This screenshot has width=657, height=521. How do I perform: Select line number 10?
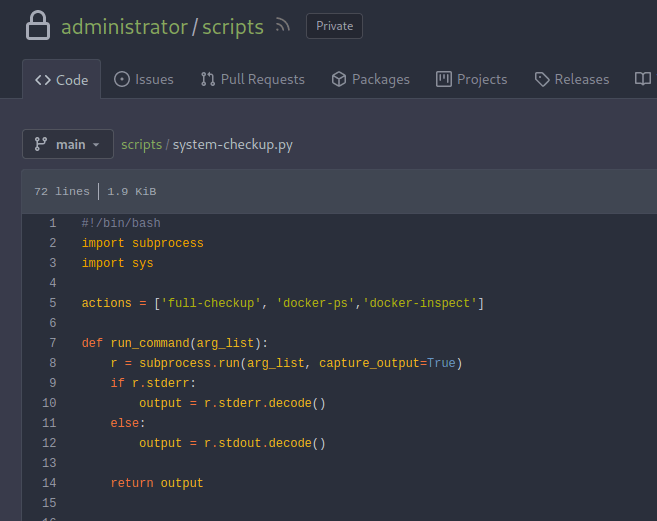coord(49,403)
